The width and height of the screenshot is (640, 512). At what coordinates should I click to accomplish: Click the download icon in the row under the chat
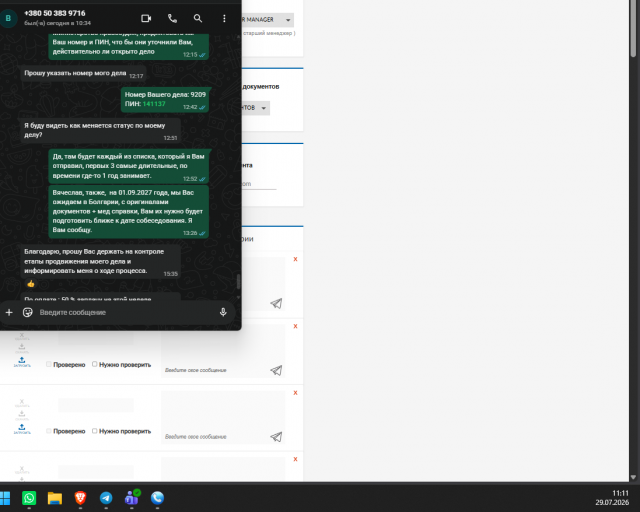(x=22, y=348)
